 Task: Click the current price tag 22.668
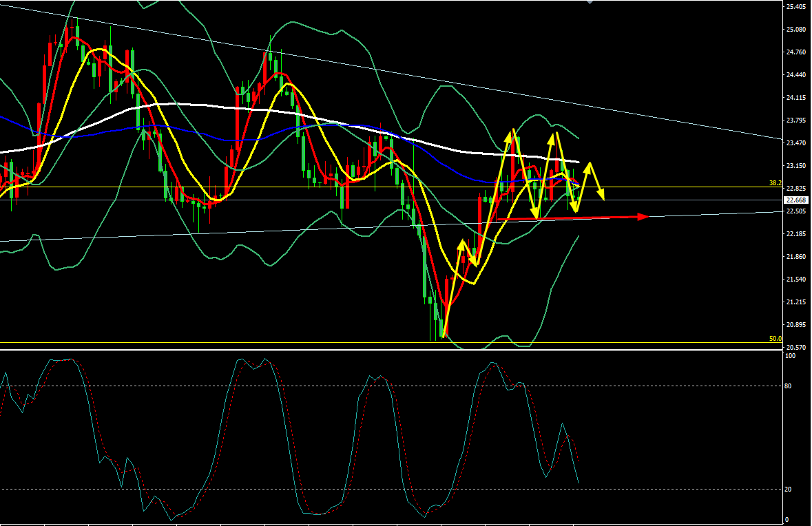pos(795,200)
